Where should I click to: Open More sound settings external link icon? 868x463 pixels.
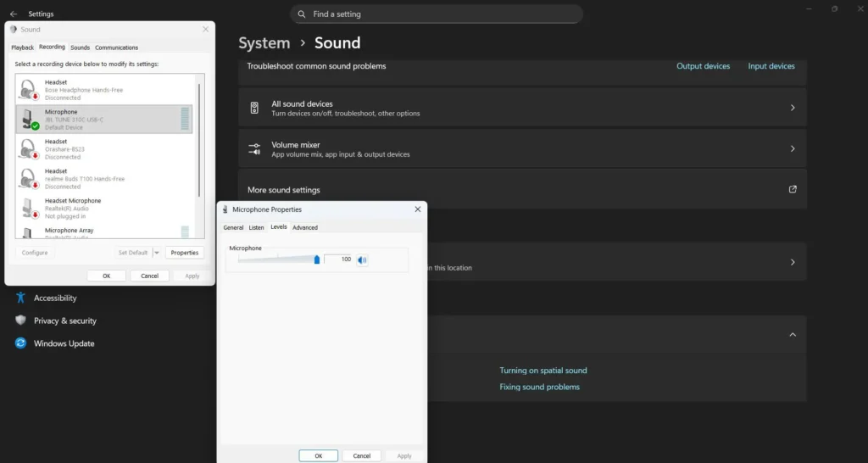[x=793, y=189]
